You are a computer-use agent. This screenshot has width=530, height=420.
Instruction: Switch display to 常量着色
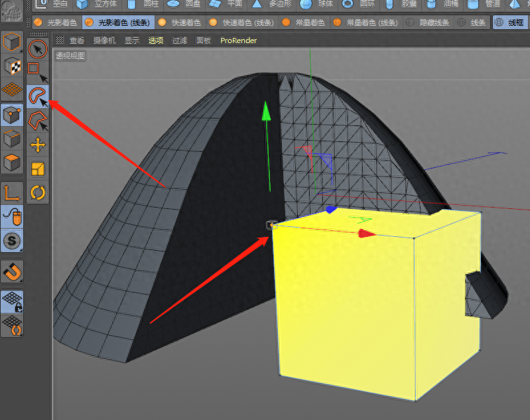[x=304, y=23]
